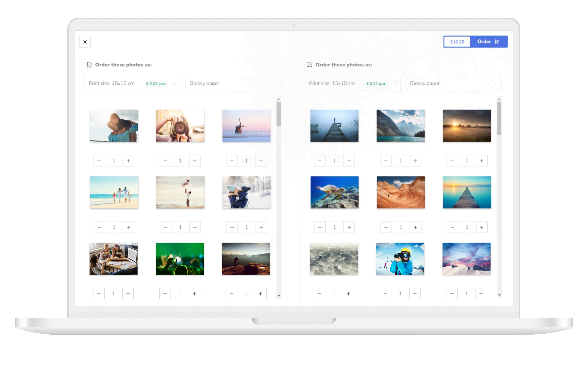Select the red sandstone canyon thumbnail
Viewport: 588px width, 369px height.
click(400, 192)
